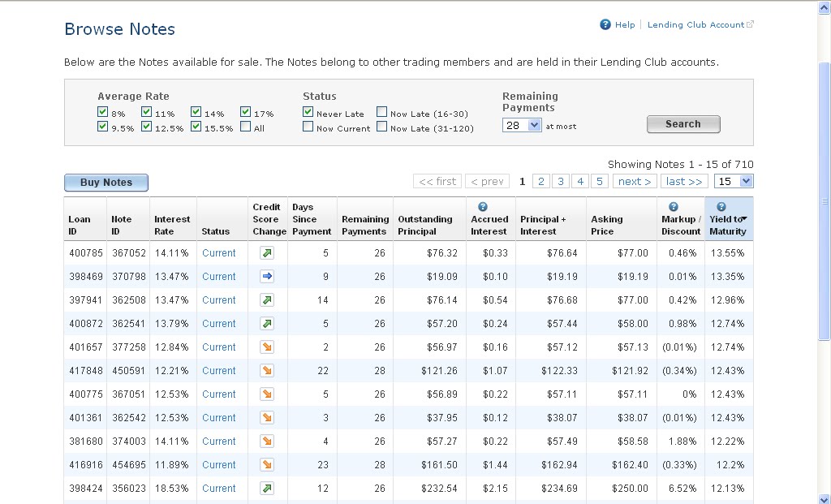831x504 pixels.
Task: Sort by the Interest Rate column header
Action: (x=172, y=226)
